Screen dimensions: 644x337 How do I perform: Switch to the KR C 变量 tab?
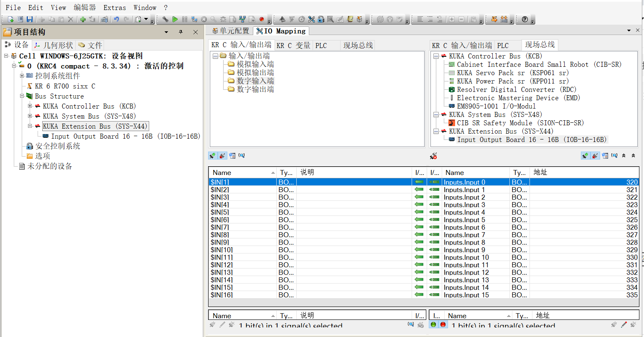click(x=293, y=46)
